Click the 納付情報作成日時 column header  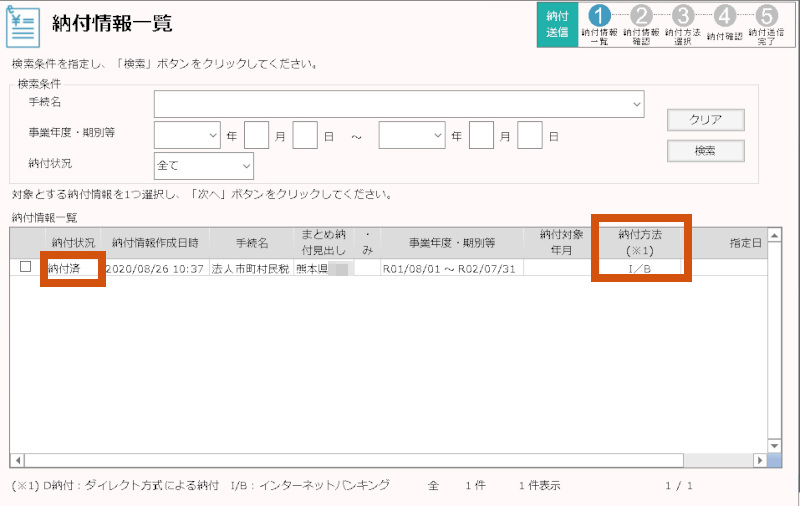(155, 243)
